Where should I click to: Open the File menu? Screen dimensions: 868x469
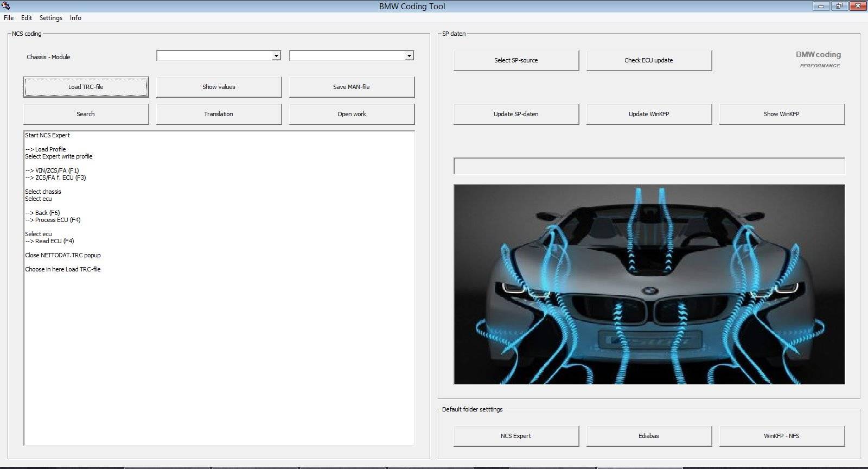pyautogui.click(x=9, y=18)
